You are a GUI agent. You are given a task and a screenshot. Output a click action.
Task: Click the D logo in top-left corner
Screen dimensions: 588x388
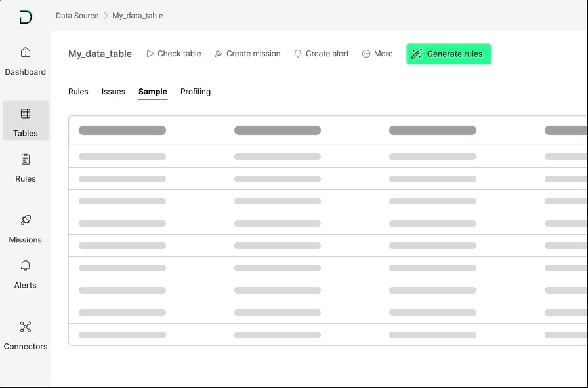(x=26, y=17)
